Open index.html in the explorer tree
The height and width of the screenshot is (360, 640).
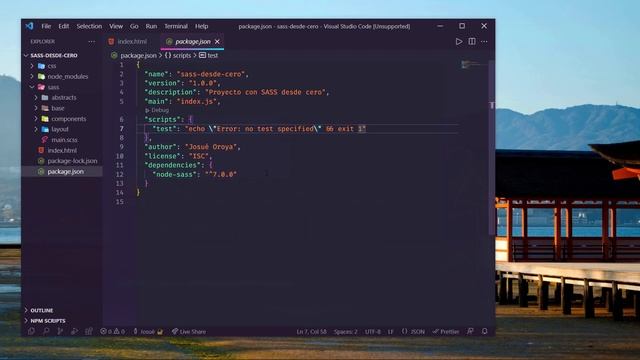point(62,150)
